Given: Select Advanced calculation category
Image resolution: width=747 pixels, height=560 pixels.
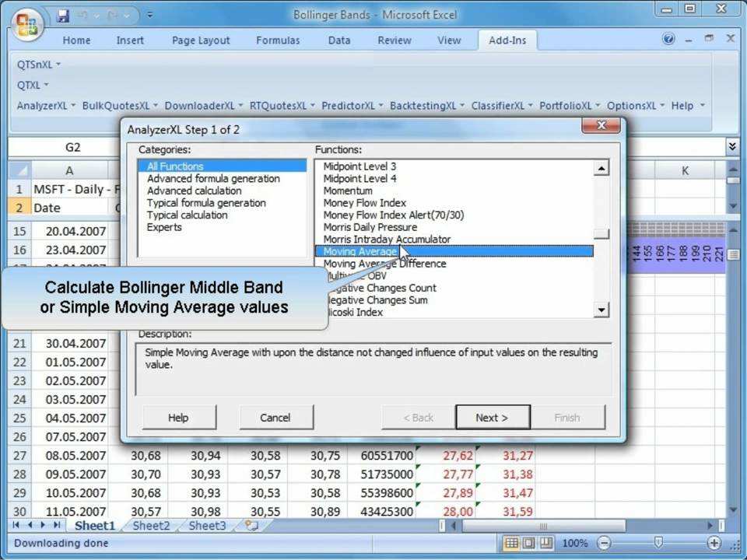Looking at the screenshot, I should pos(194,191).
